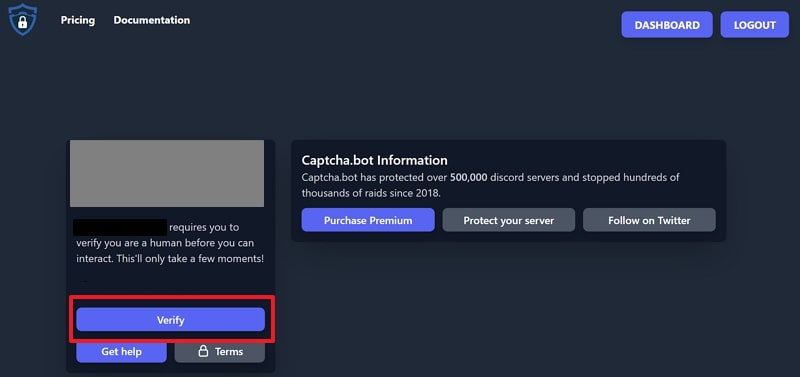
Task: Click Protect your server
Action: 509,220
